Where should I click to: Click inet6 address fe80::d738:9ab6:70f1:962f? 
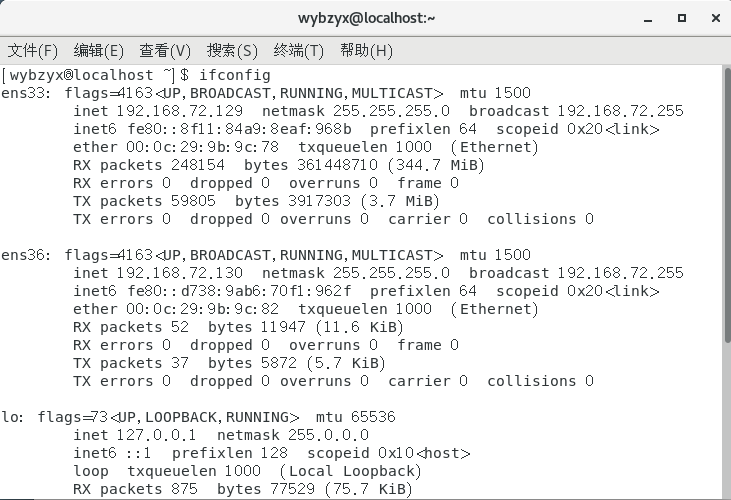(x=240, y=291)
